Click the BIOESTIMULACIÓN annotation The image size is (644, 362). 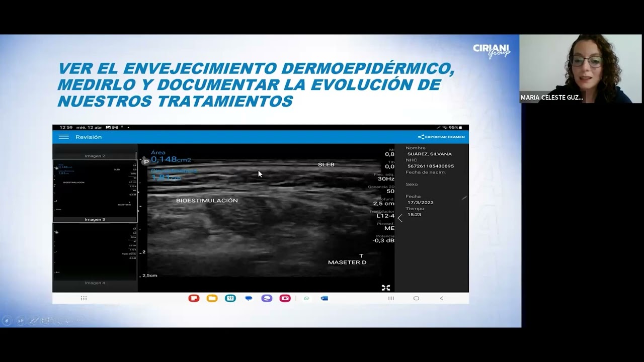click(207, 201)
